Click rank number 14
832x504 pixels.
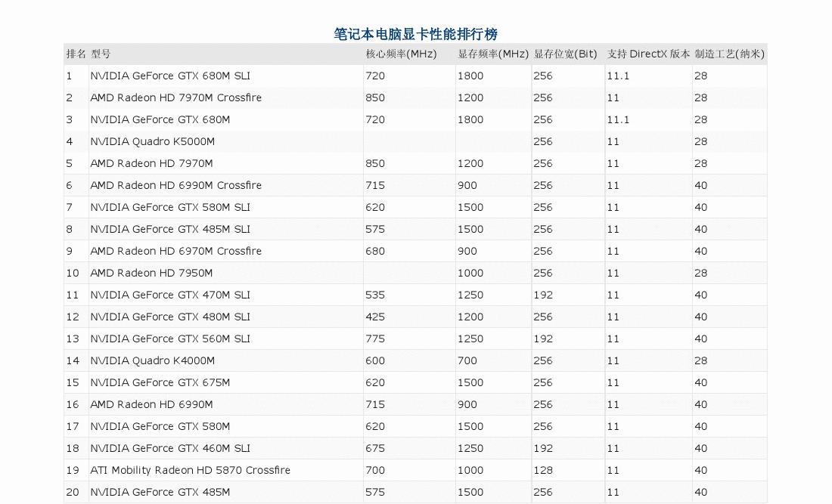[x=73, y=361]
